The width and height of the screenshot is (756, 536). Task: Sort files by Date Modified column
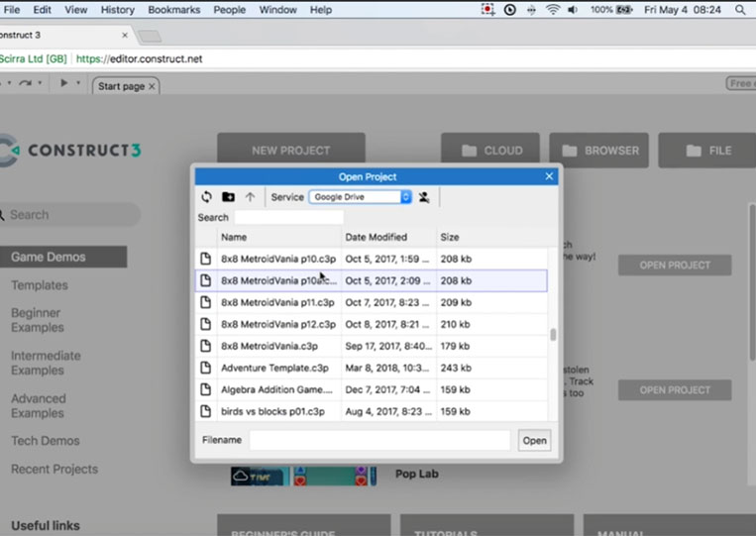(388, 237)
